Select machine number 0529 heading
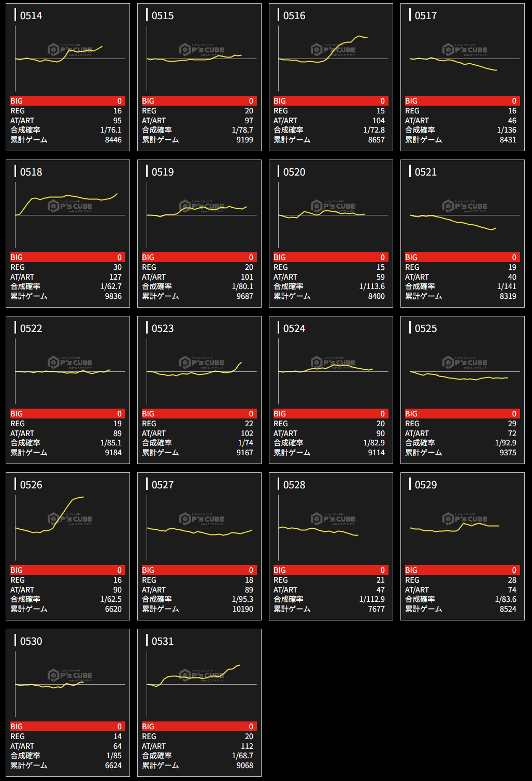Screen dimensions: 532x781 click(426, 485)
